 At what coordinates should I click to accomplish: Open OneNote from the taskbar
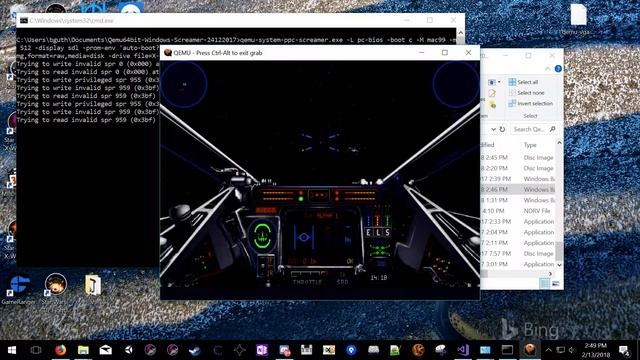pyautogui.click(x=262, y=350)
